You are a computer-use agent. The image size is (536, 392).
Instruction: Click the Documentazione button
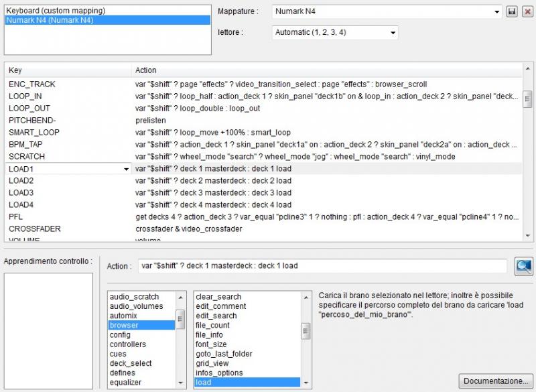pyautogui.click(x=496, y=381)
